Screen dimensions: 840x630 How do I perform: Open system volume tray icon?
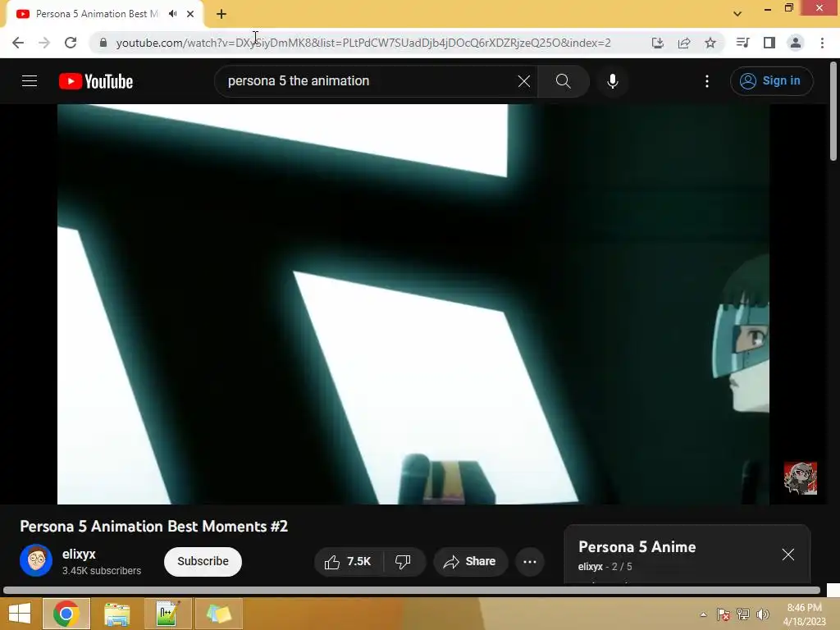pyautogui.click(x=762, y=614)
